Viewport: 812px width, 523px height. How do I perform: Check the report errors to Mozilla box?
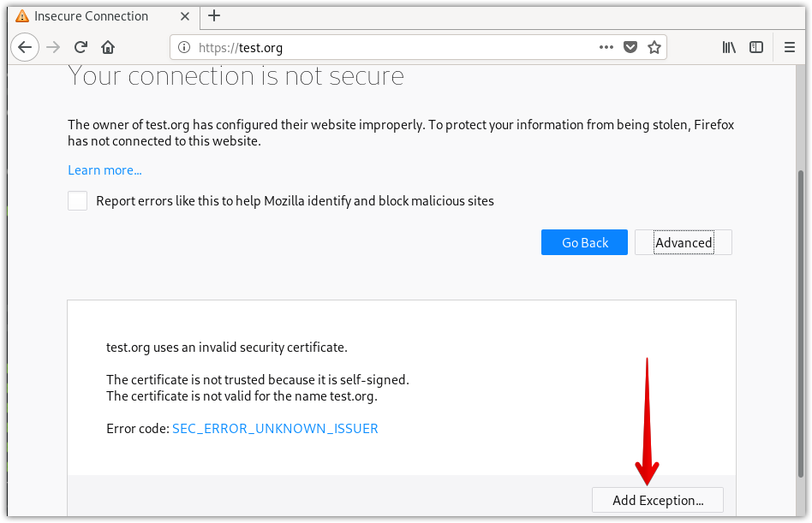pyautogui.click(x=78, y=200)
